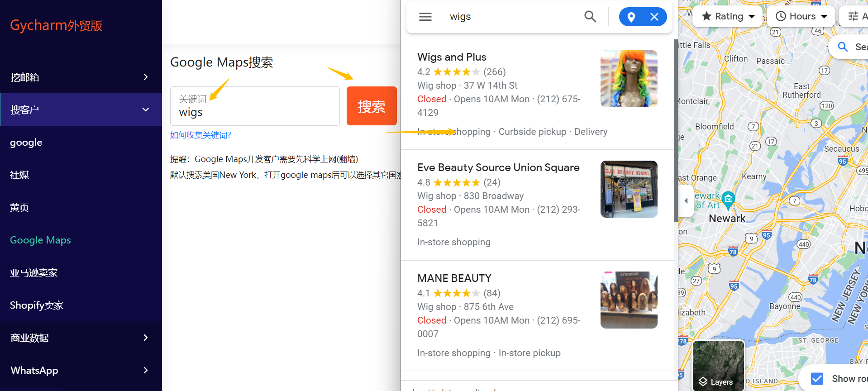
Task: Click the Bloomfield label on map
Action: pyautogui.click(x=714, y=127)
